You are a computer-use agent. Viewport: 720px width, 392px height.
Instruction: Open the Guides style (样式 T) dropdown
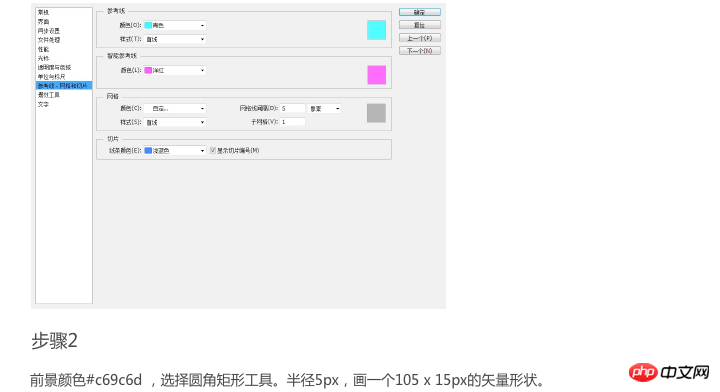pos(175,39)
